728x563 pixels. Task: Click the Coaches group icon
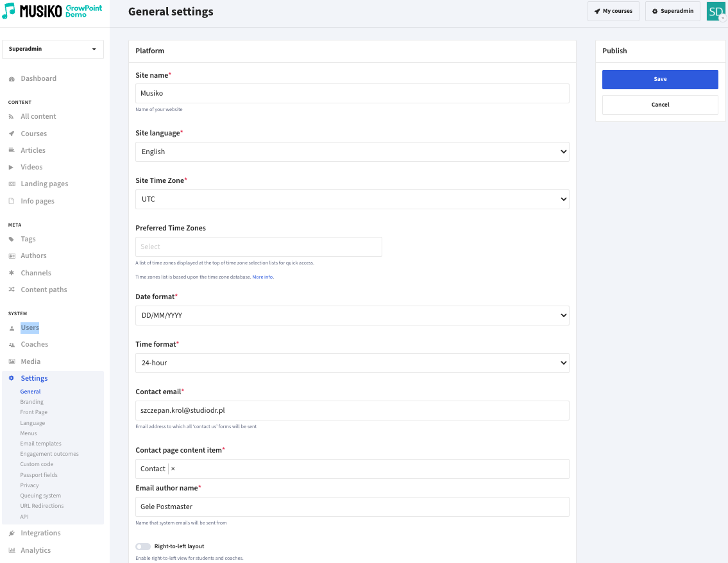[x=12, y=345]
